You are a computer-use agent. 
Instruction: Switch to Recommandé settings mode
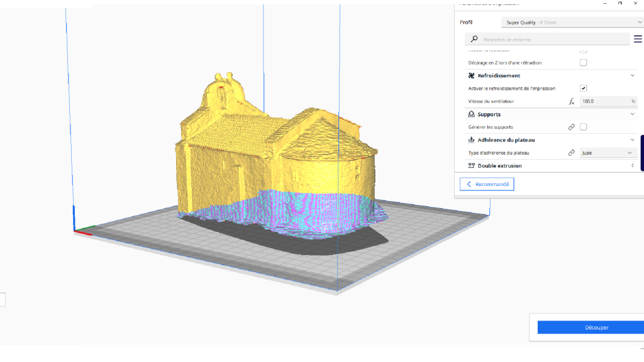point(487,184)
